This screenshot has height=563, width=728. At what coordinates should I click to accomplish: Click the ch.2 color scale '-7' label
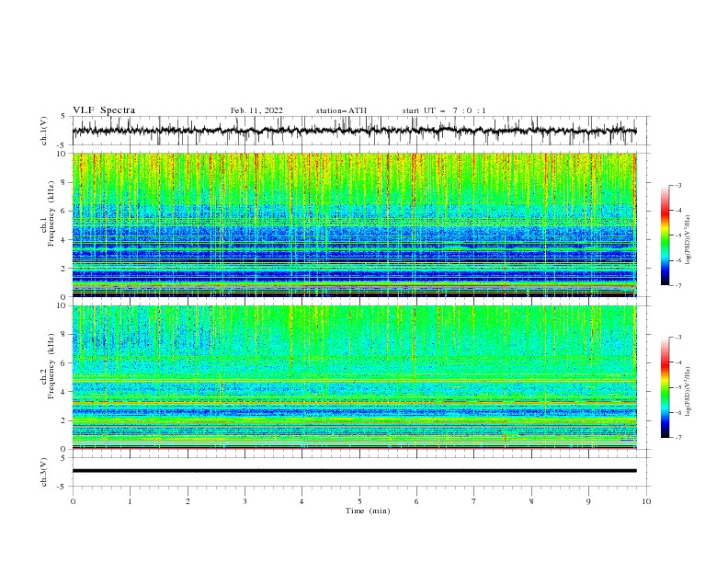coord(677,438)
